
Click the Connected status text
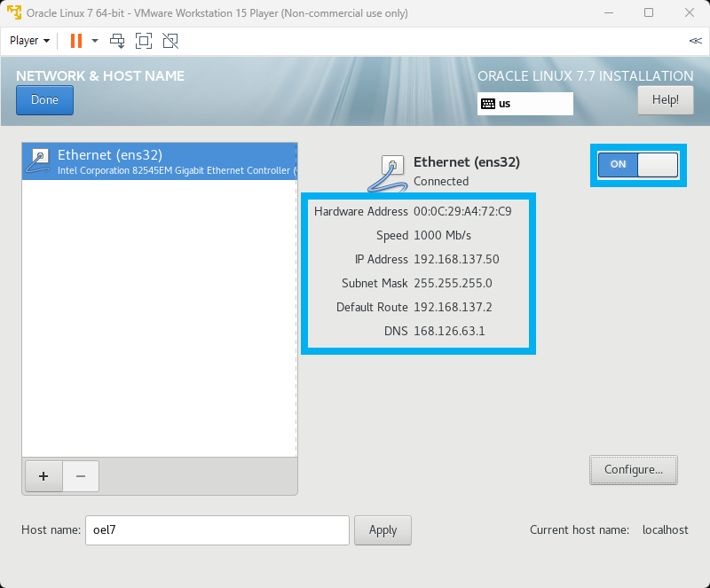tap(441, 182)
